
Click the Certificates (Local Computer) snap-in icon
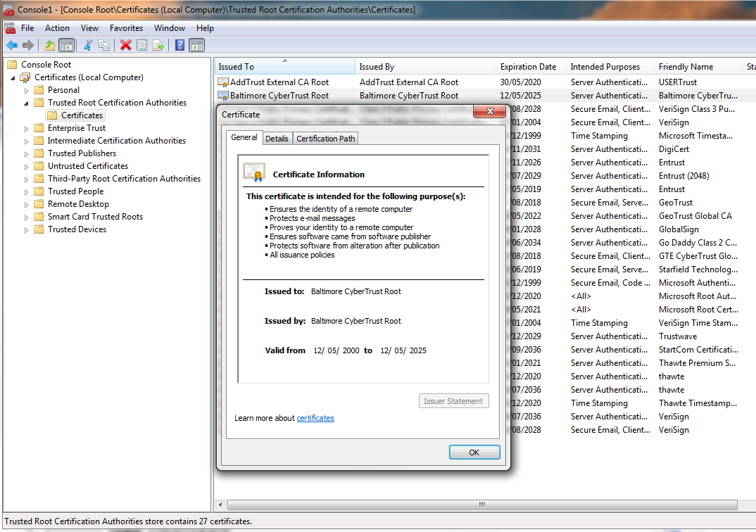(x=25, y=77)
